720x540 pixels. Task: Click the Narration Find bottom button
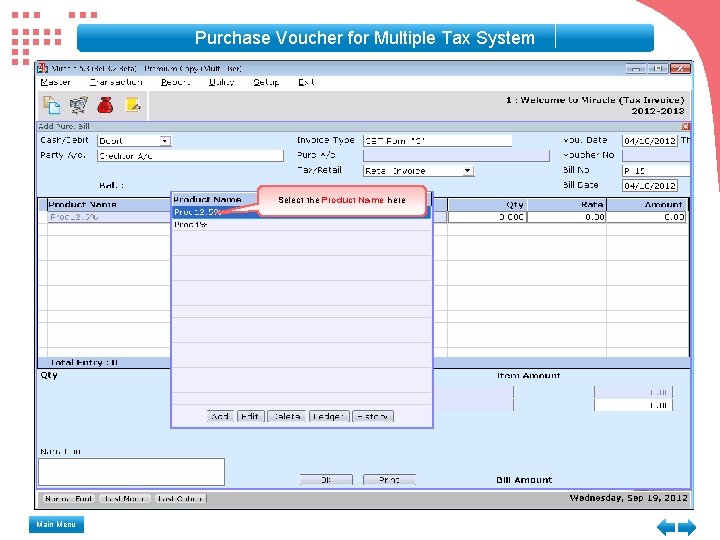tap(69, 499)
